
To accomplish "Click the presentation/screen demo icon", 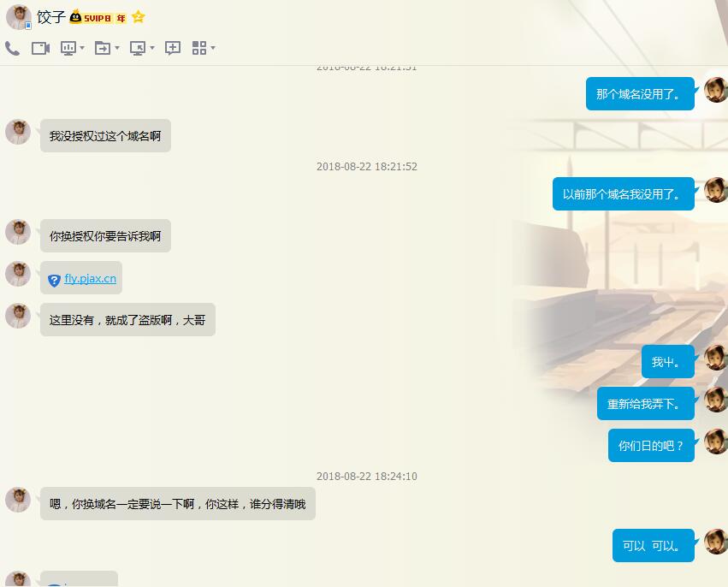I will pyautogui.click(x=68, y=49).
